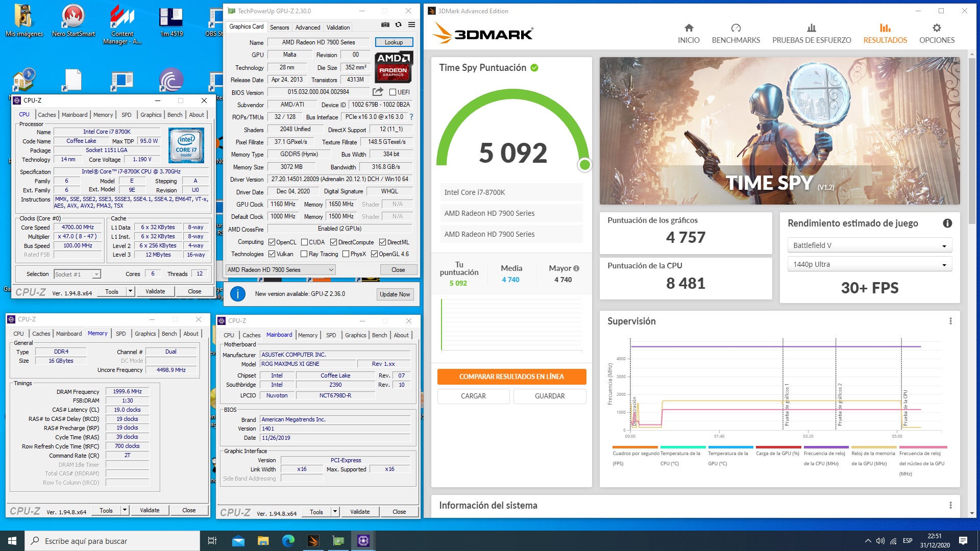Image resolution: width=980 pixels, height=551 pixels.
Task: Click GUARDAR button in 3DMark
Action: (x=550, y=396)
